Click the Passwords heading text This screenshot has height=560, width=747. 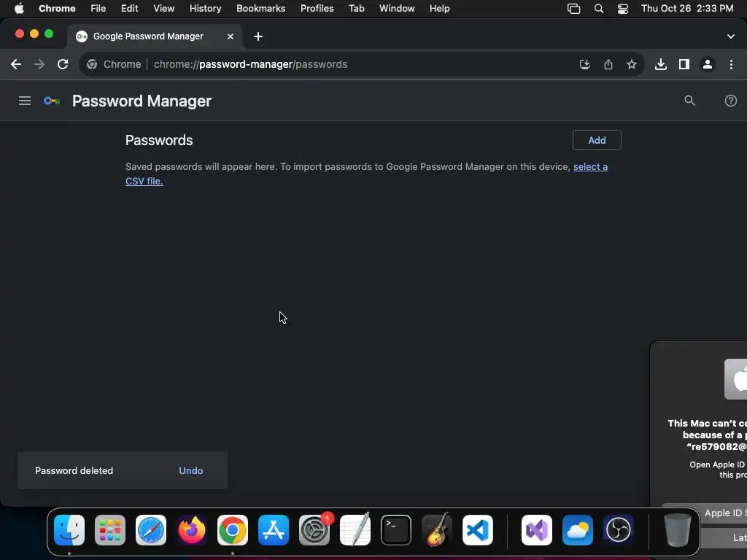159,140
